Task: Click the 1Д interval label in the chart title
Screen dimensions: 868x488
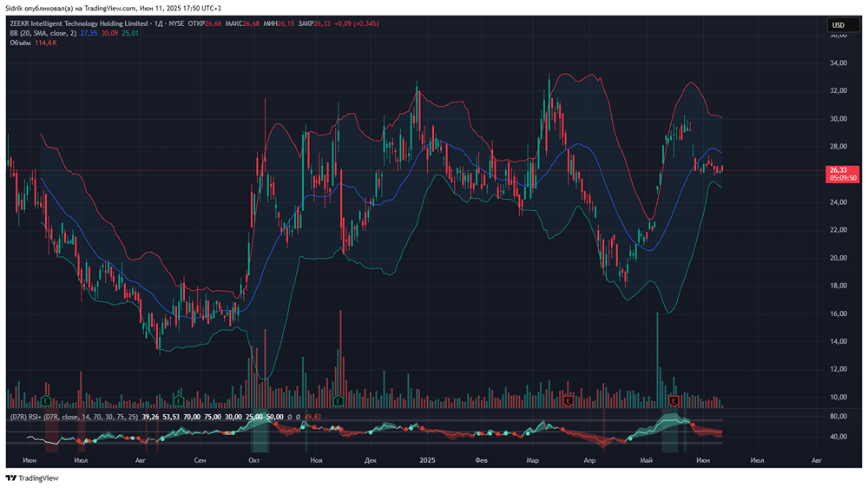Action: point(158,23)
